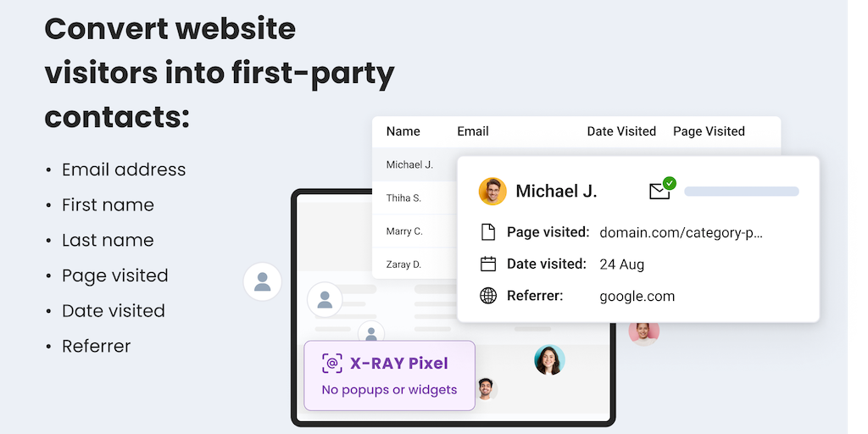Open the Marry C. contact row
This screenshot has height=434, width=868.
pos(404,231)
